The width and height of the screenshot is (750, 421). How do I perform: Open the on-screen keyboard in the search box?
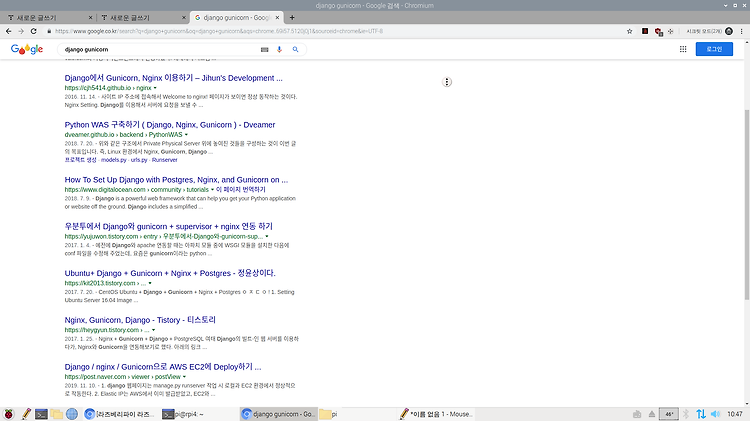click(x=265, y=49)
